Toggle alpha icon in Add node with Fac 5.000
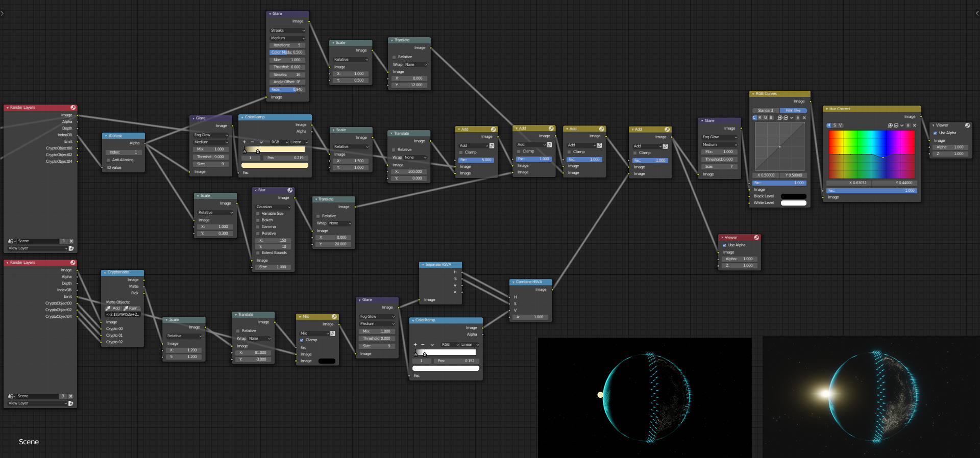Image resolution: width=980 pixels, height=458 pixels. pos(492,146)
